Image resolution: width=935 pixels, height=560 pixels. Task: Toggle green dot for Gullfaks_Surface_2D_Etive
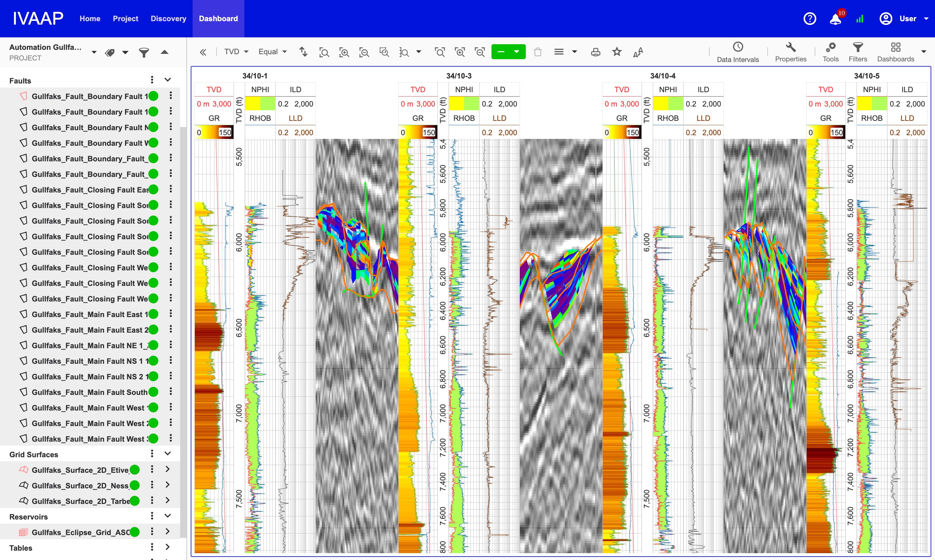[x=135, y=470]
